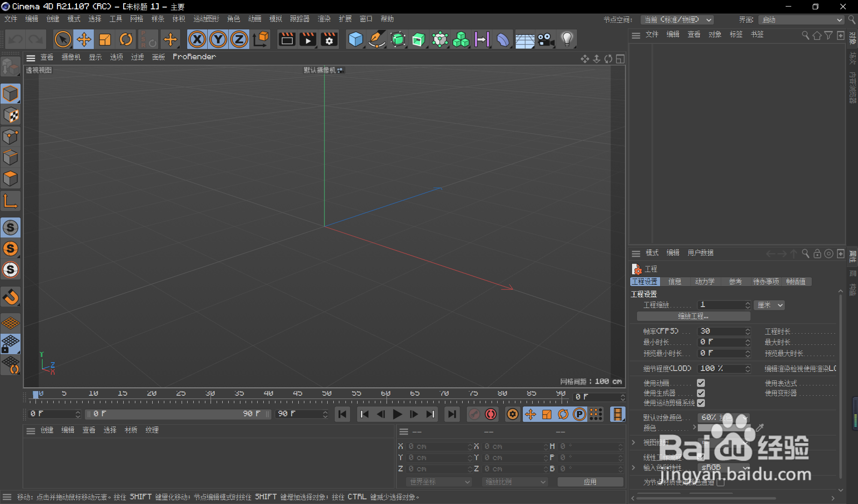Select the spline Pen tool
Screen dimensions: 858x504
point(377,40)
